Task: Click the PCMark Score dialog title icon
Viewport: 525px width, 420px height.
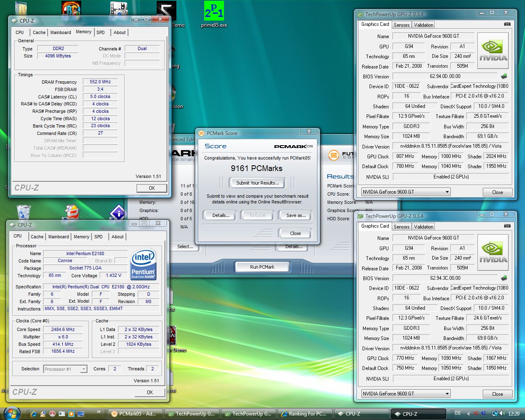Action: coord(201,133)
